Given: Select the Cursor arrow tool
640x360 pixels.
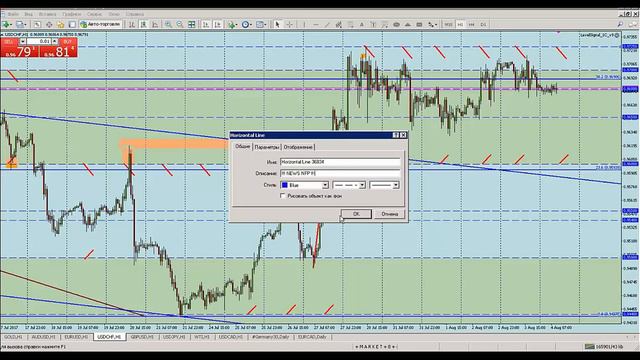Looking at the screenshot, I should [277, 24].
